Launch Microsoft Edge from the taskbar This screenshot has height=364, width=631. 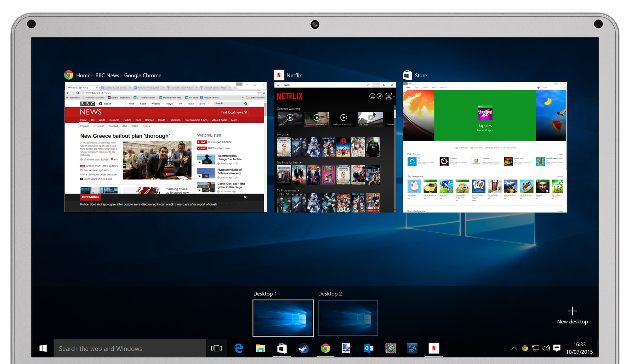239,348
